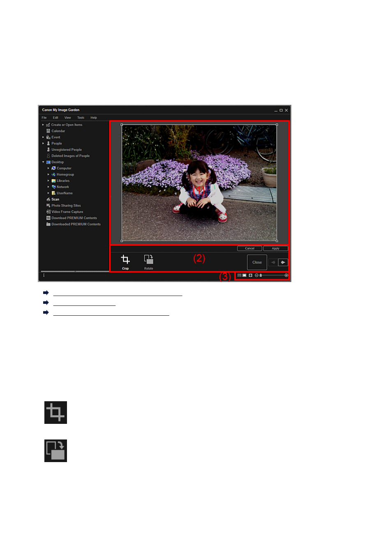Open the File menu
Image resolution: width=392 pixels, height=555 pixels.
44,118
